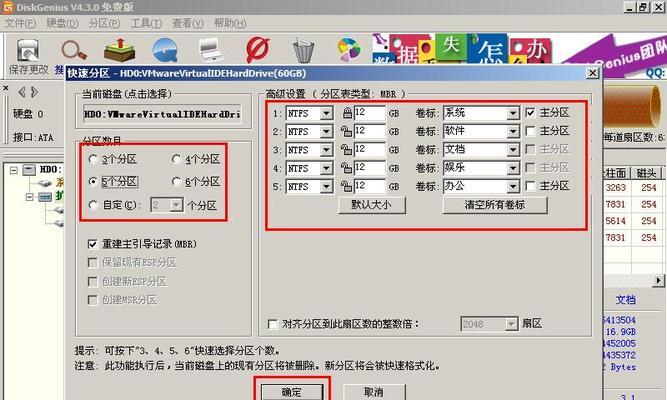Click the colorful ball backup partition icon

coord(349,49)
